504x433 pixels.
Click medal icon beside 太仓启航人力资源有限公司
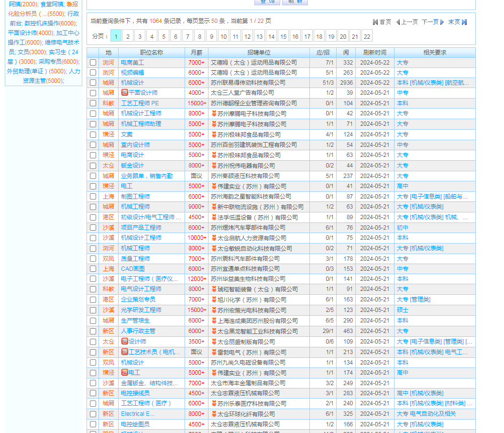tap(214, 238)
